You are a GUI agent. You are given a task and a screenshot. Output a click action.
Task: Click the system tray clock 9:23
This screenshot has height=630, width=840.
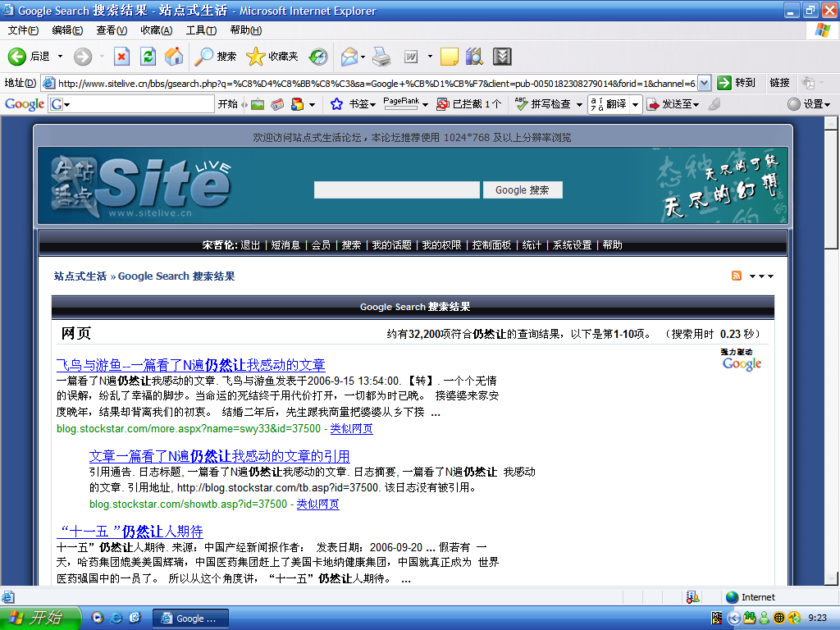point(817,618)
